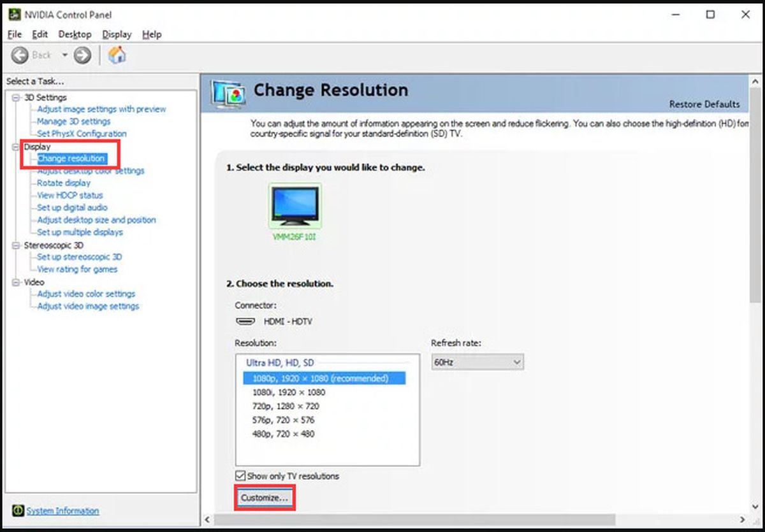
Task: Open View HDCP status
Action: click(x=69, y=195)
